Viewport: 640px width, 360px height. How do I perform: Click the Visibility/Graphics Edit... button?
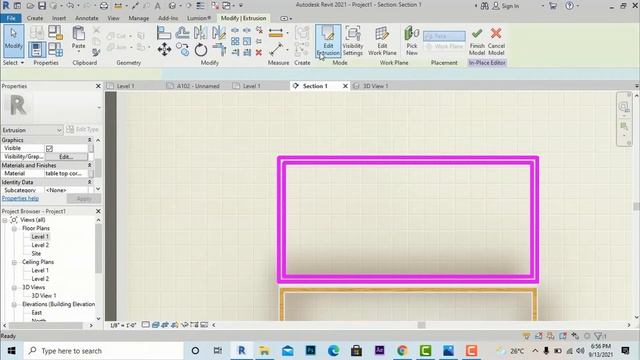[66, 157]
